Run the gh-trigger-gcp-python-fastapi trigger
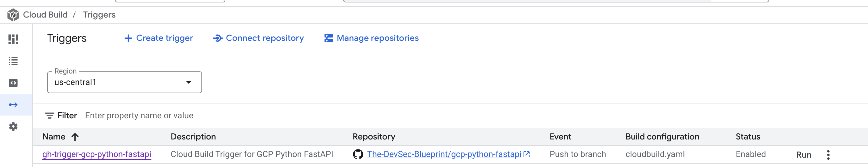Screen dimensions: 868x167 coord(804,155)
